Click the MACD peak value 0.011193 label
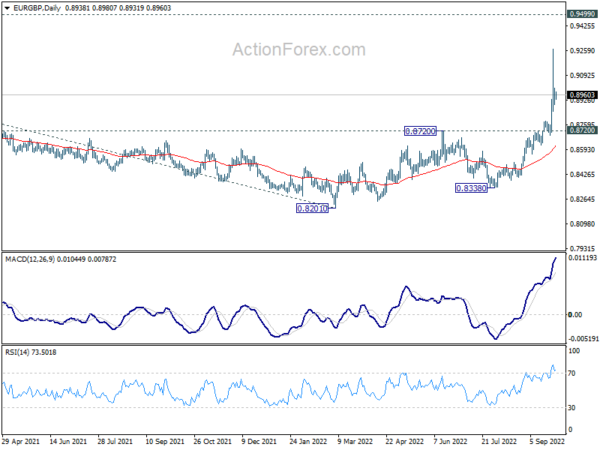The width and height of the screenshot is (600, 450). click(x=582, y=258)
